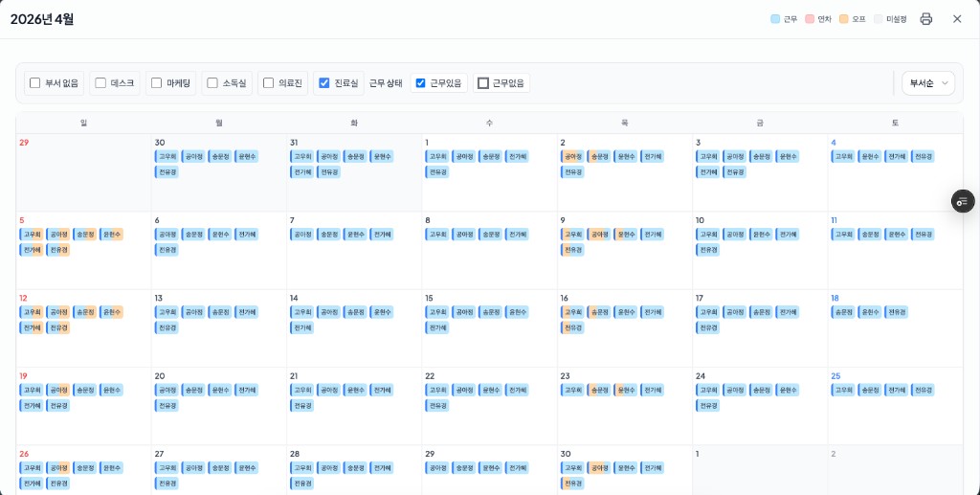
Task: Select the 화 weekday column header
Action: click(x=354, y=124)
